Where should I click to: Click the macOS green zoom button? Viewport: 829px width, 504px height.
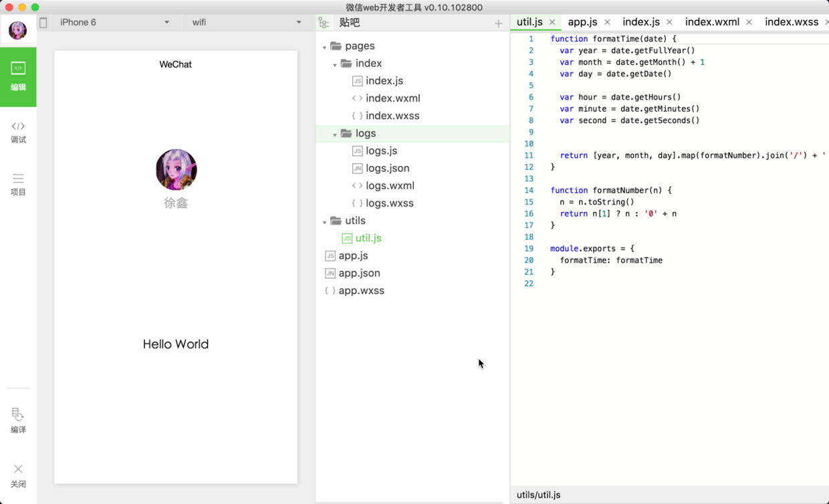35,7
